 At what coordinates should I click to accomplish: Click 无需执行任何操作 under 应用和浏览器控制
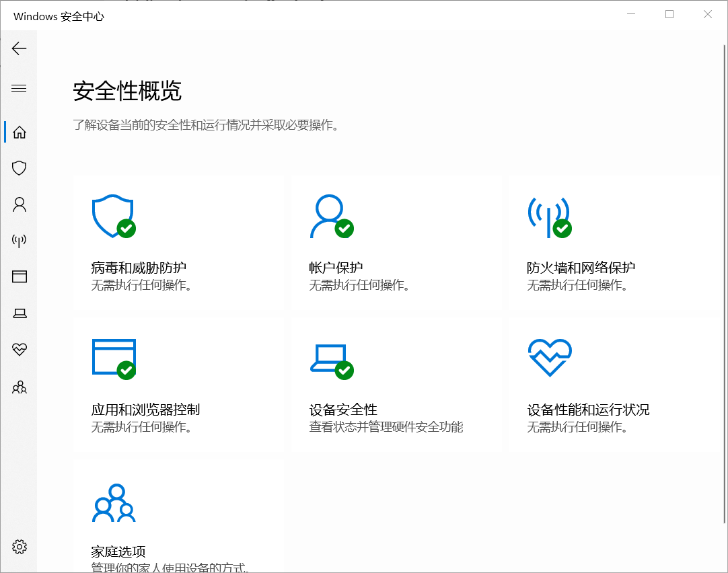click(141, 427)
